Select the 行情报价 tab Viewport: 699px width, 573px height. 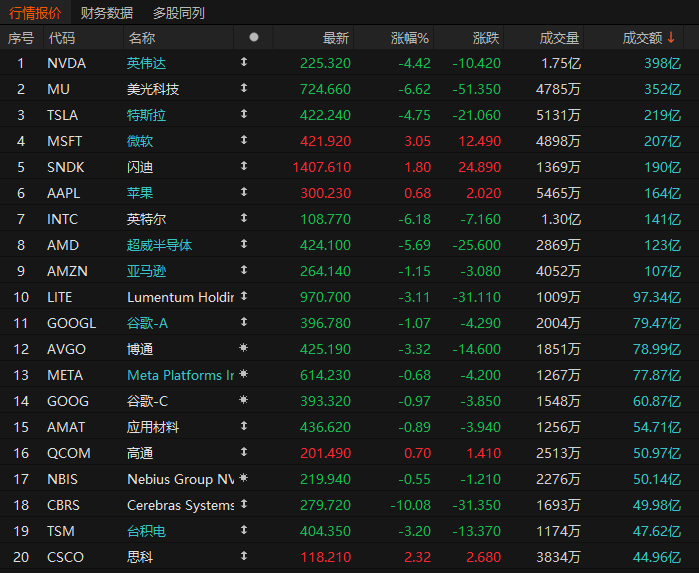(35, 13)
